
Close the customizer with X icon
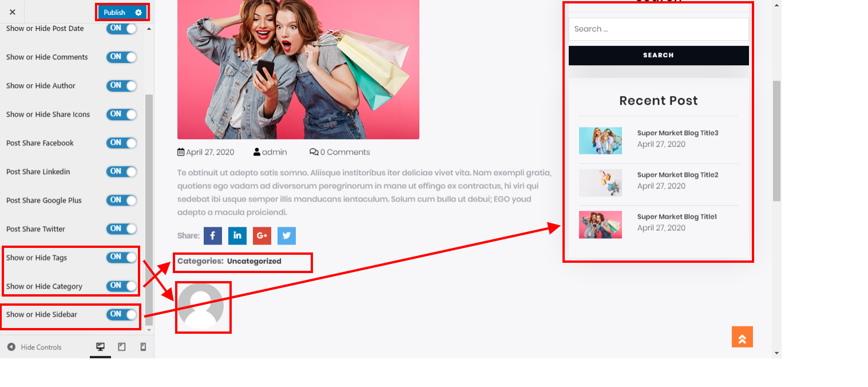pos(13,12)
